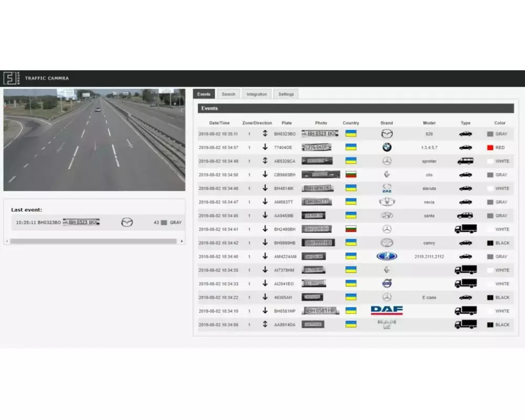Click the Hyundai logo in the santa row
Image resolution: width=525 pixels, height=420 pixels.
click(x=387, y=215)
